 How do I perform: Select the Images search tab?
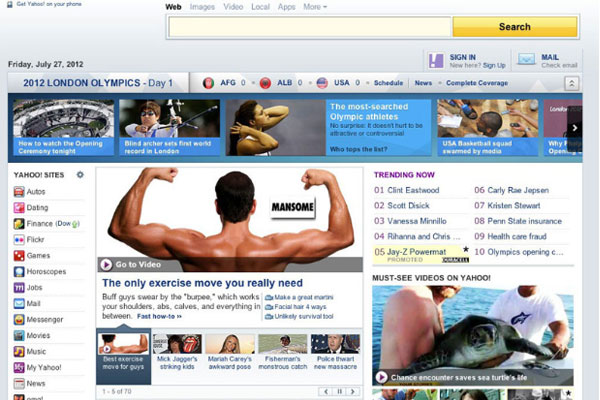pos(202,7)
